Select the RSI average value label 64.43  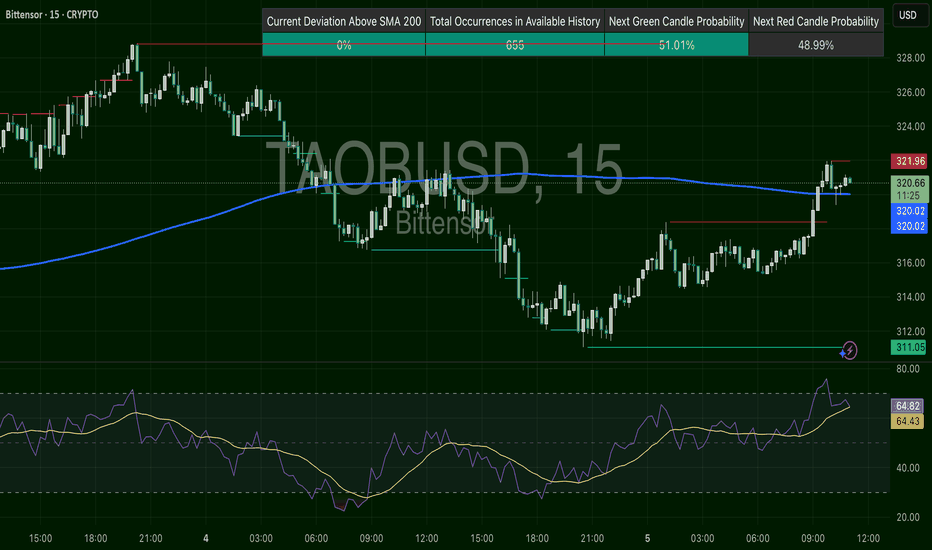point(907,421)
